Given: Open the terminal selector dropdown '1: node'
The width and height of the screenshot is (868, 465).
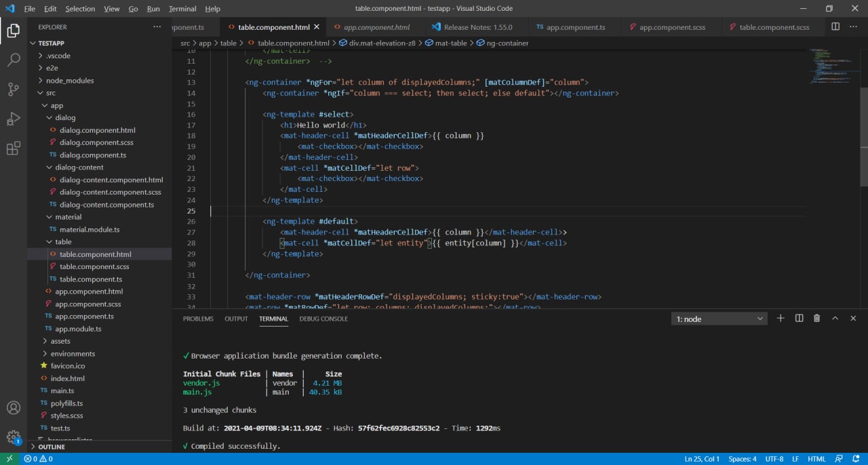Looking at the screenshot, I should 719,319.
